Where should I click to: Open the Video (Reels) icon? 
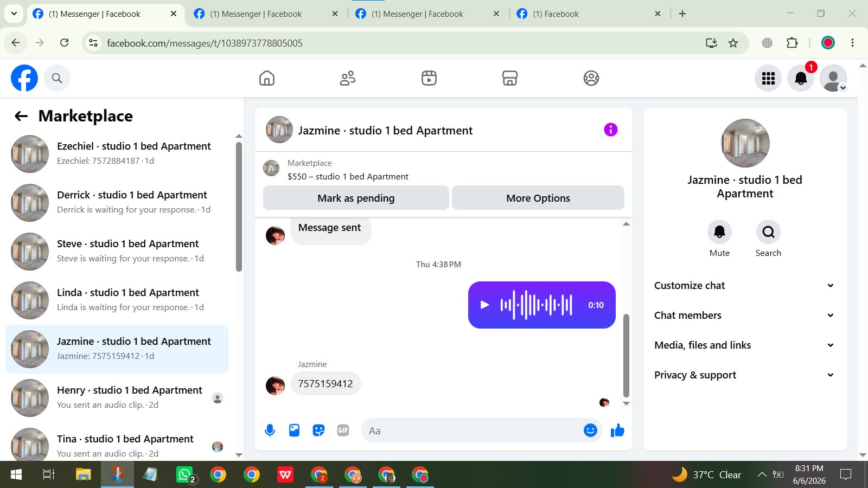click(429, 78)
